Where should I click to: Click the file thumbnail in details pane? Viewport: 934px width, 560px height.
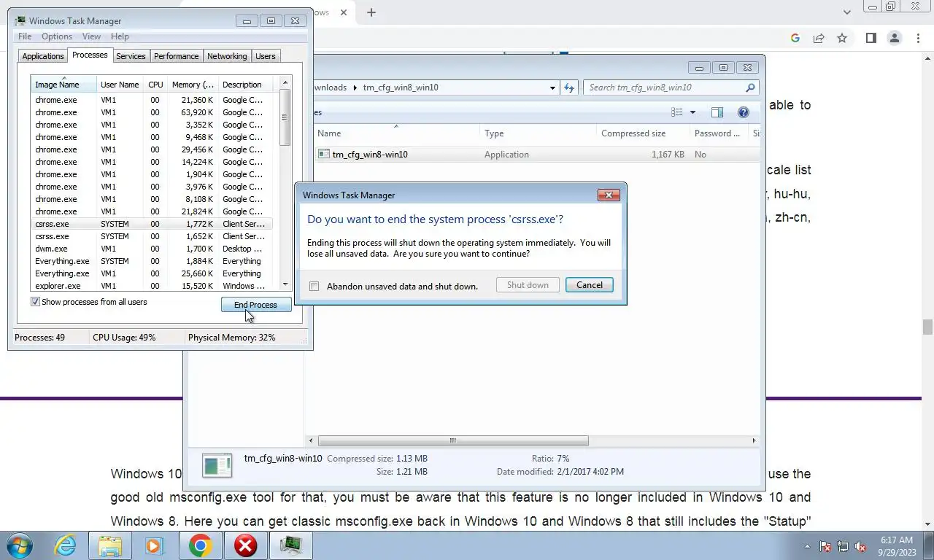pyautogui.click(x=217, y=465)
